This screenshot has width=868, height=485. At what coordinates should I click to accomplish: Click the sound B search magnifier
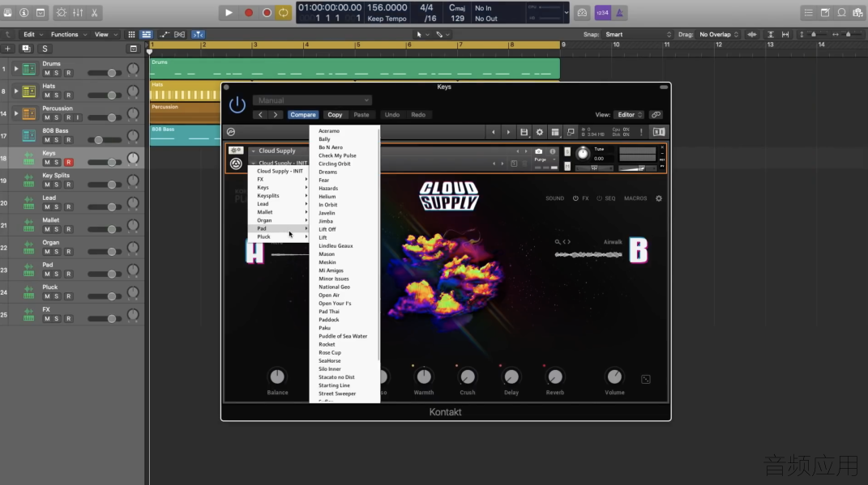(558, 241)
